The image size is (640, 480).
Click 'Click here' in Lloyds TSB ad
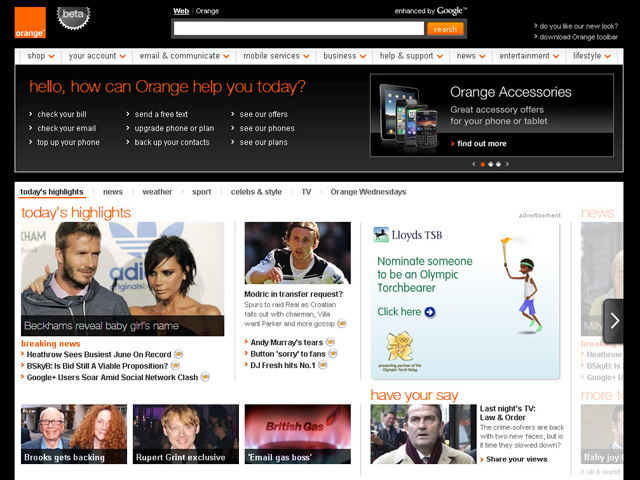tap(399, 312)
